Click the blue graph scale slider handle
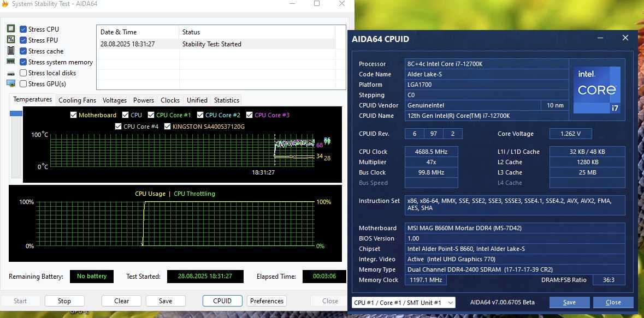The image size is (644, 318). pyautogui.click(x=16, y=113)
